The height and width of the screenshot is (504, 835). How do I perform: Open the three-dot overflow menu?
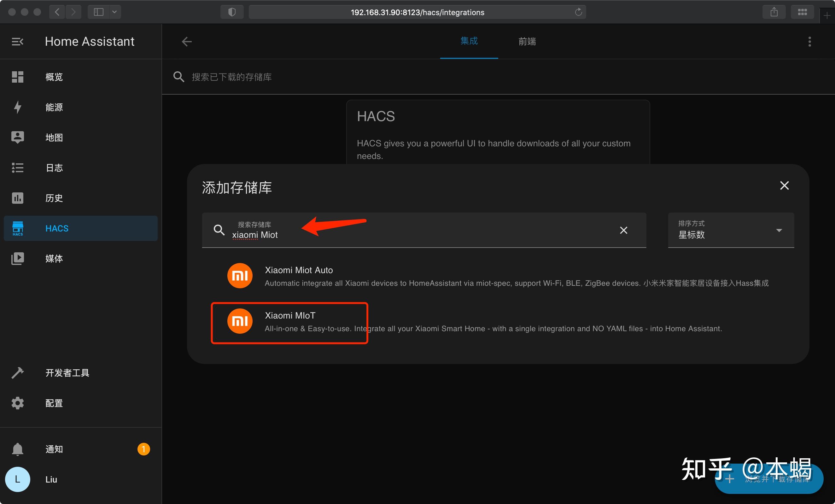(809, 41)
